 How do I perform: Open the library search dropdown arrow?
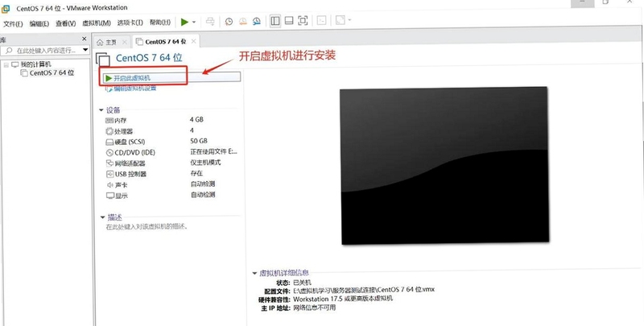(85, 50)
